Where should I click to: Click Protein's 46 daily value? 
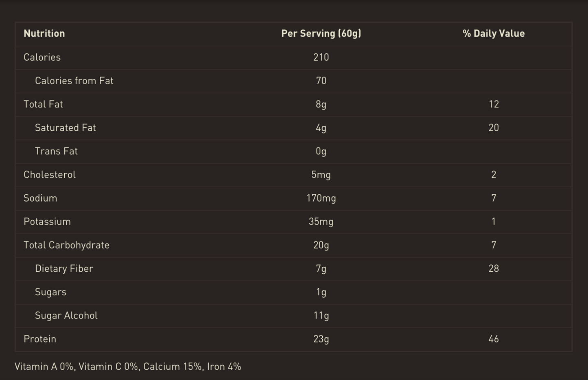pos(493,339)
